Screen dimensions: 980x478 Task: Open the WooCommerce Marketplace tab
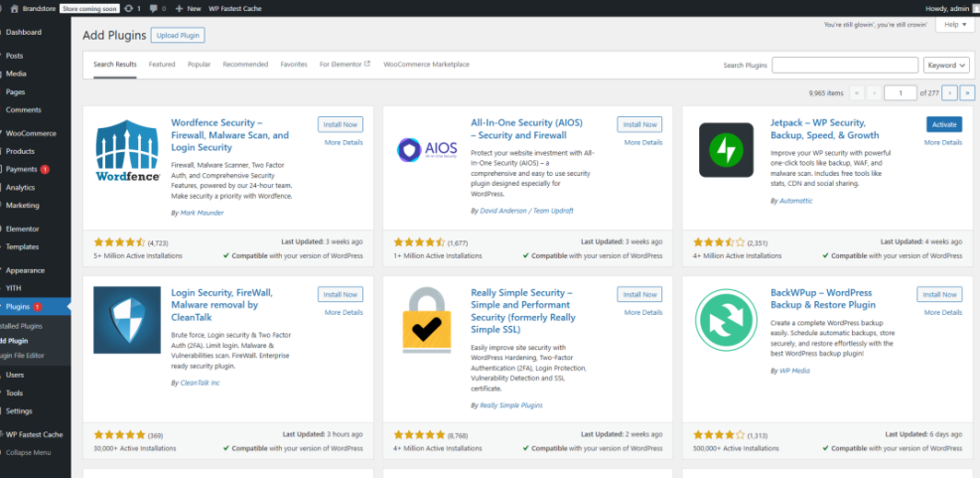pos(426,65)
